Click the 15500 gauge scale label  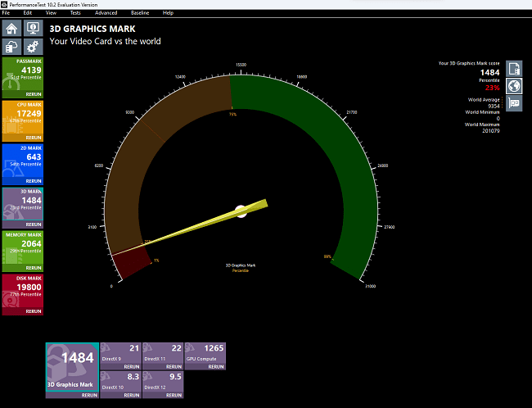pyautogui.click(x=241, y=65)
